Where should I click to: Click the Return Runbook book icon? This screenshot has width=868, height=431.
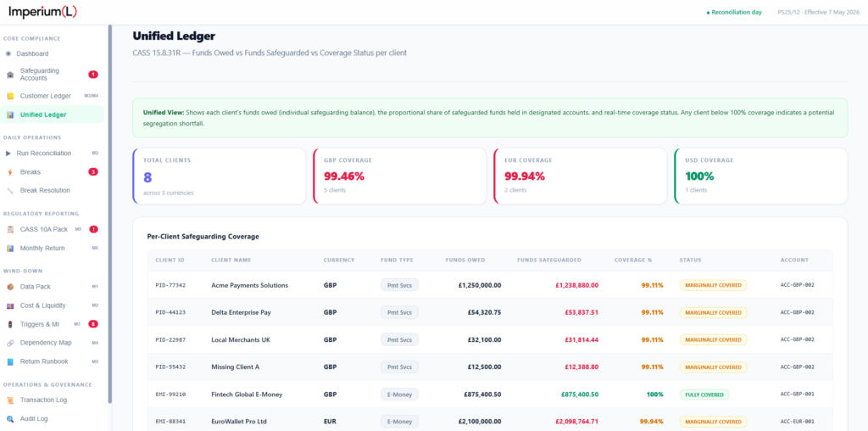[x=10, y=361]
